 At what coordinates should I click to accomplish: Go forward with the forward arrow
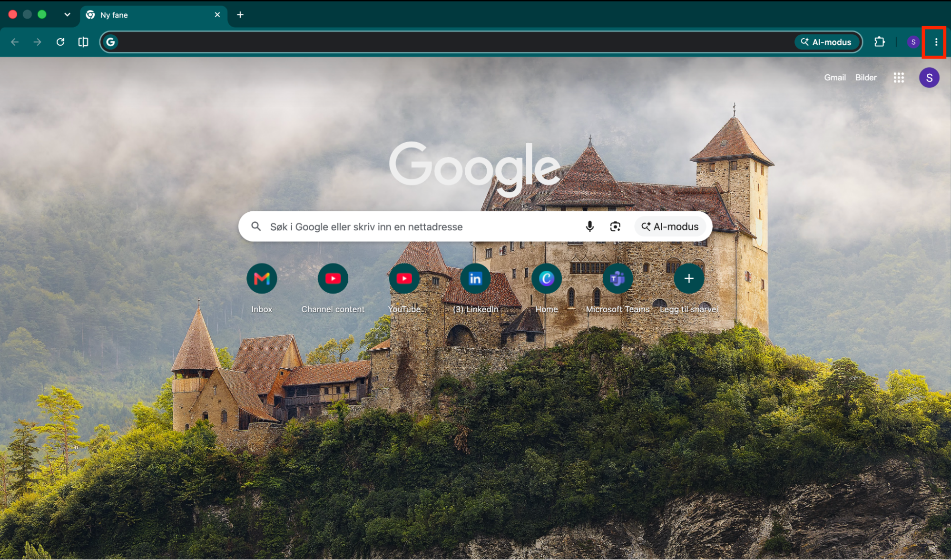[38, 42]
